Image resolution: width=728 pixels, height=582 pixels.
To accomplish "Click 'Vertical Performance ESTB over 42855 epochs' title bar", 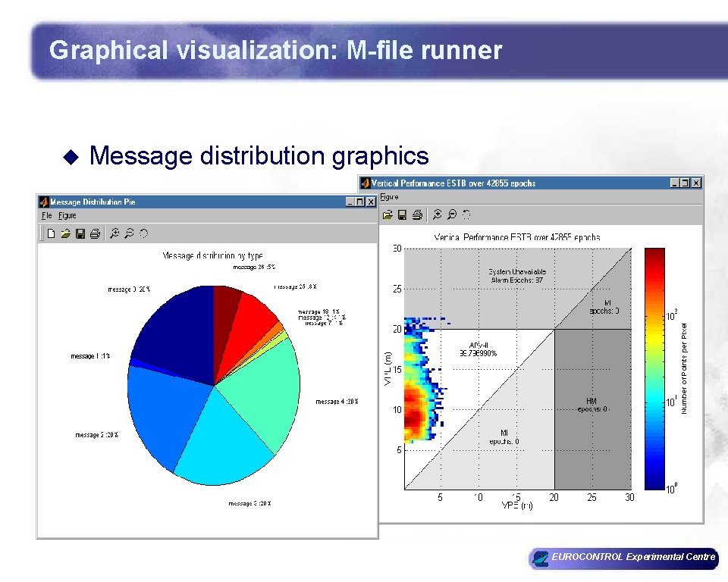I will point(453,183).
